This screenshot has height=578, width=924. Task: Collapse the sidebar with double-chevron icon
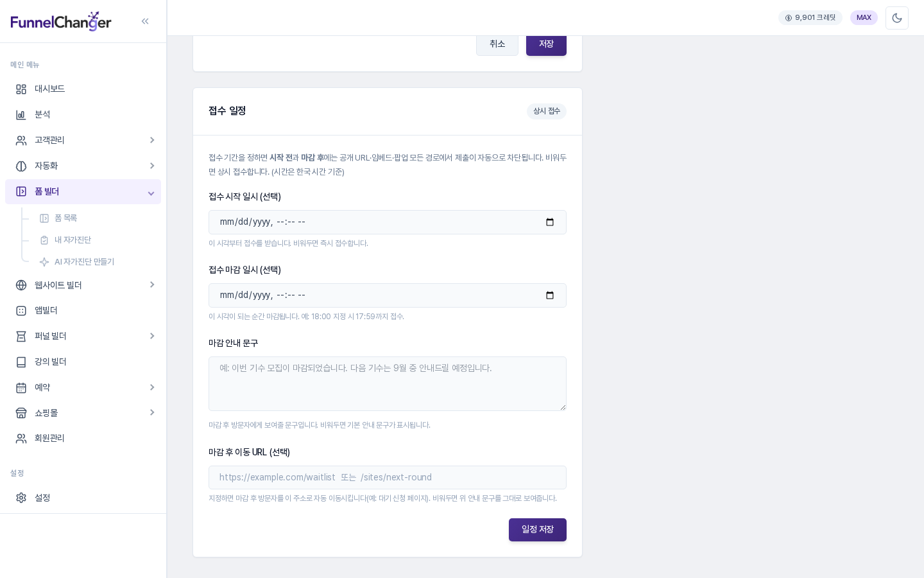click(x=145, y=21)
